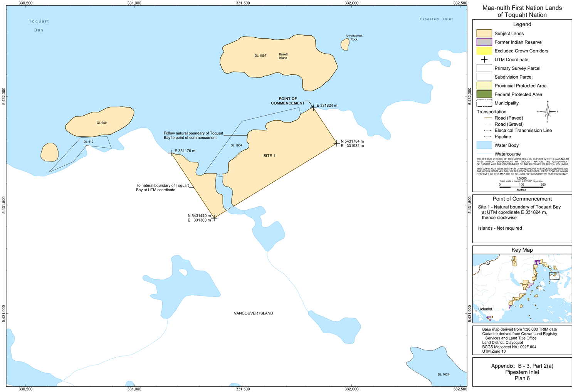
Task: Click the black extent rectangle in Key Map
Action: click(554, 276)
